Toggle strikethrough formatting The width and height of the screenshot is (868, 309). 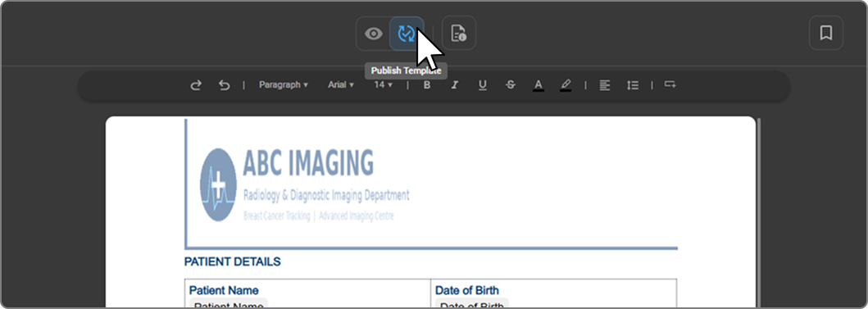click(x=511, y=85)
